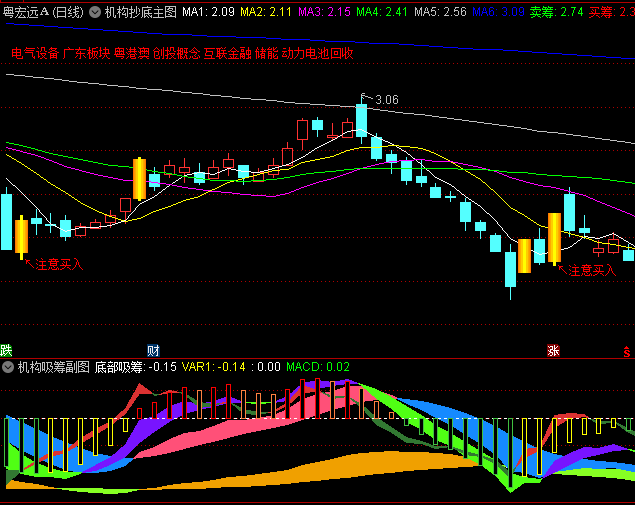Click the 广东板块 sector tag
This screenshot has width=635, height=505.
[x=87, y=53]
